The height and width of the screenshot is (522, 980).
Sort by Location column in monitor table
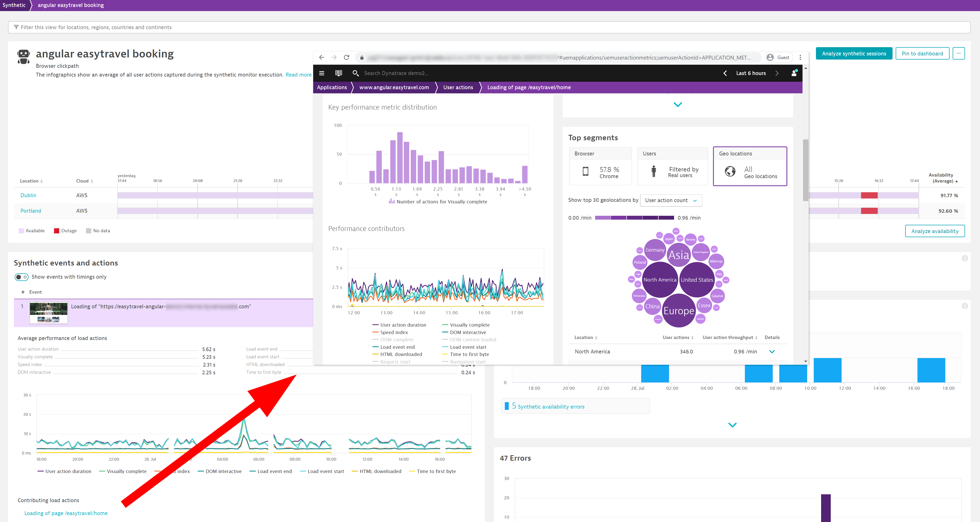click(x=31, y=181)
